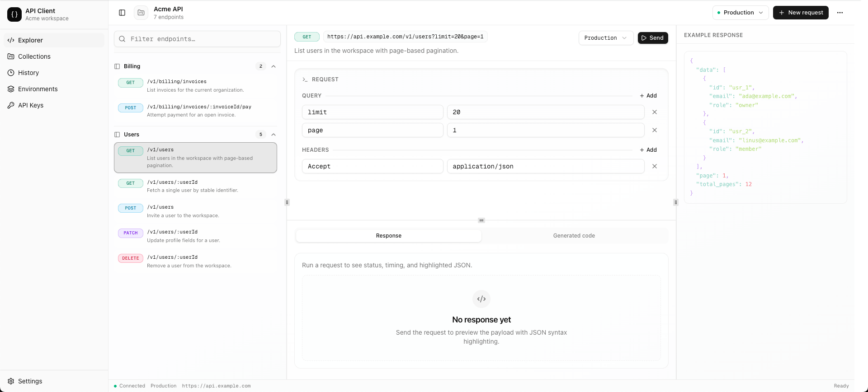Click the limit key input field
The height and width of the screenshot is (392, 868).
coord(373,112)
